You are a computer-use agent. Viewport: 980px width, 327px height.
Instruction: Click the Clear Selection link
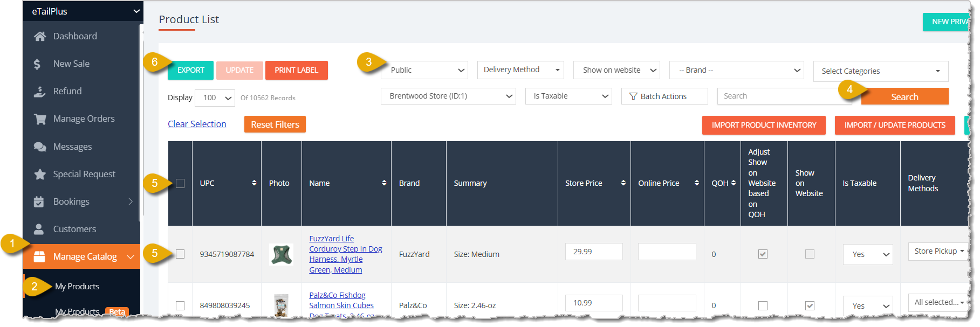(197, 124)
